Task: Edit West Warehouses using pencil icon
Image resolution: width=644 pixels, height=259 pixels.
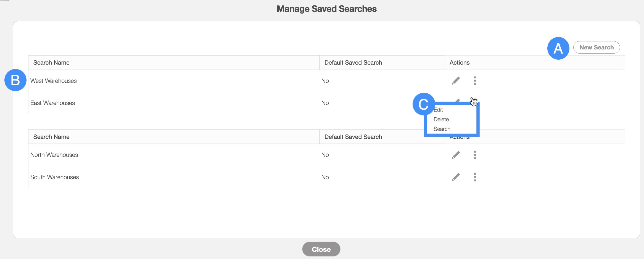Action: pyautogui.click(x=456, y=81)
